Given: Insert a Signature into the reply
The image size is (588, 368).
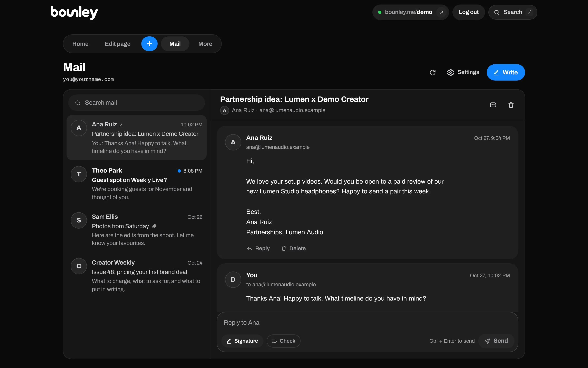Looking at the screenshot, I should (242, 341).
